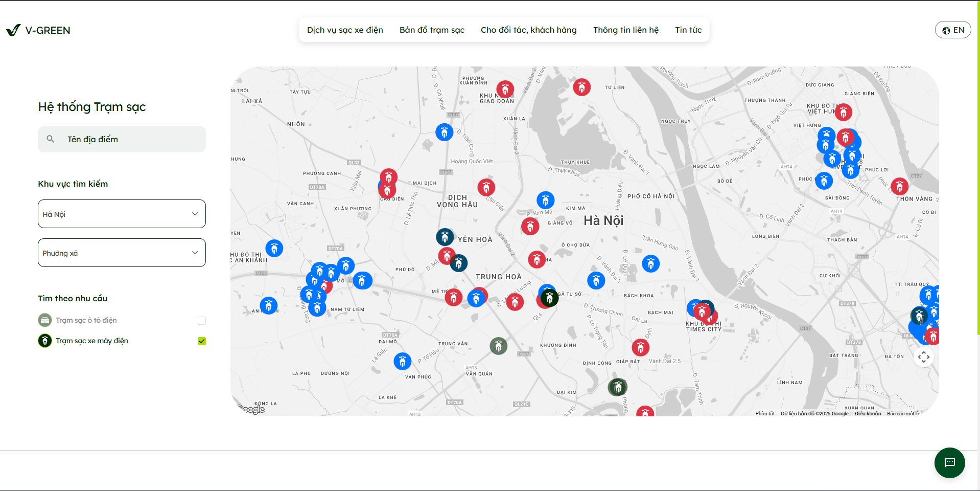The height and width of the screenshot is (491, 980).
Task: Uncheck electric motorbike charging station filter
Action: tap(202, 341)
